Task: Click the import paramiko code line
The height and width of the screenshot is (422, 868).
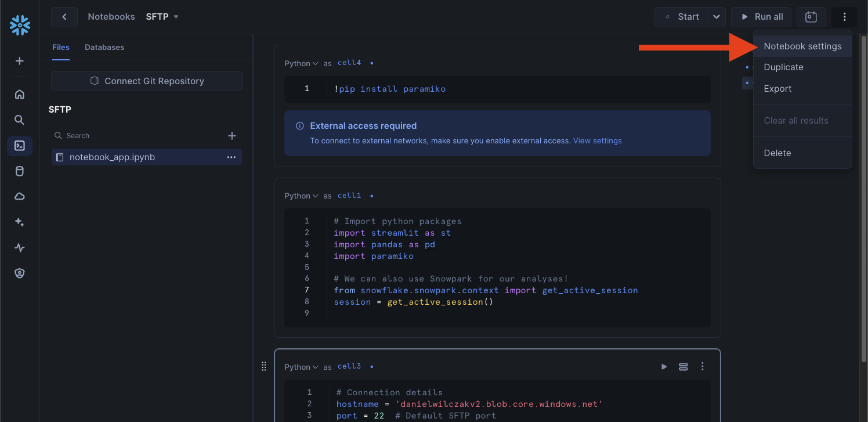Action: (x=374, y=256)
